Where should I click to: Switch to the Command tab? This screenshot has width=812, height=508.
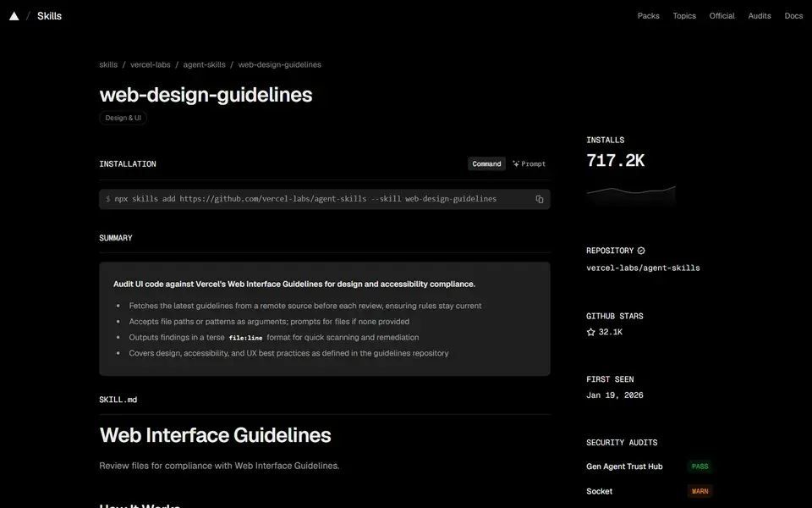click(x=486, y=163)
